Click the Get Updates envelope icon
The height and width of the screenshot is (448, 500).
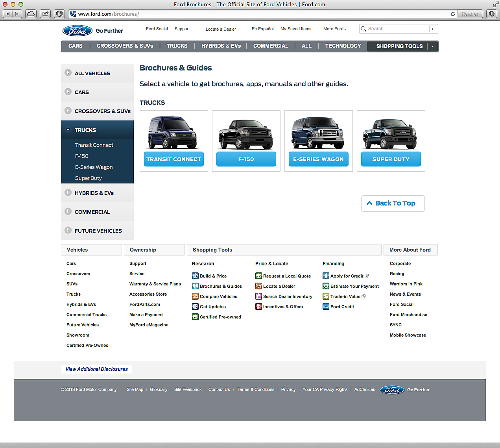[x=195, y=307]
